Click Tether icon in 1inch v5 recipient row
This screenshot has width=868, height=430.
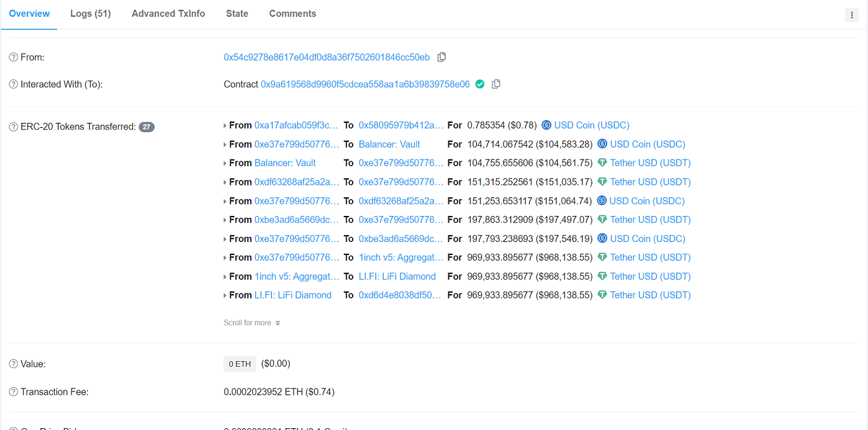point(602,258)
